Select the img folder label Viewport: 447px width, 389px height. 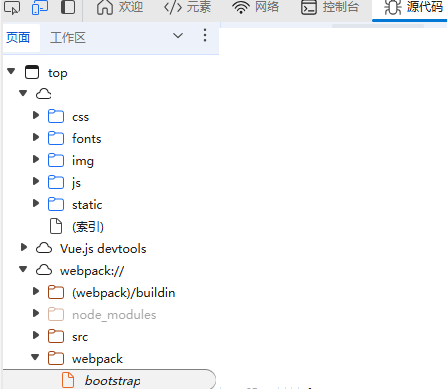point(83,161)
